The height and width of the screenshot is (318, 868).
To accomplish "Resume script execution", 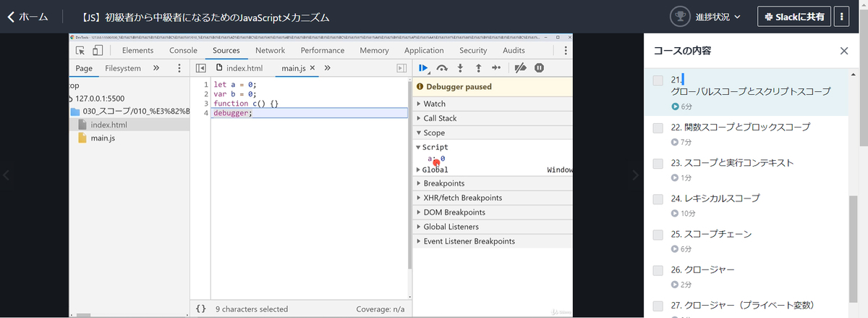I will 424,68.
